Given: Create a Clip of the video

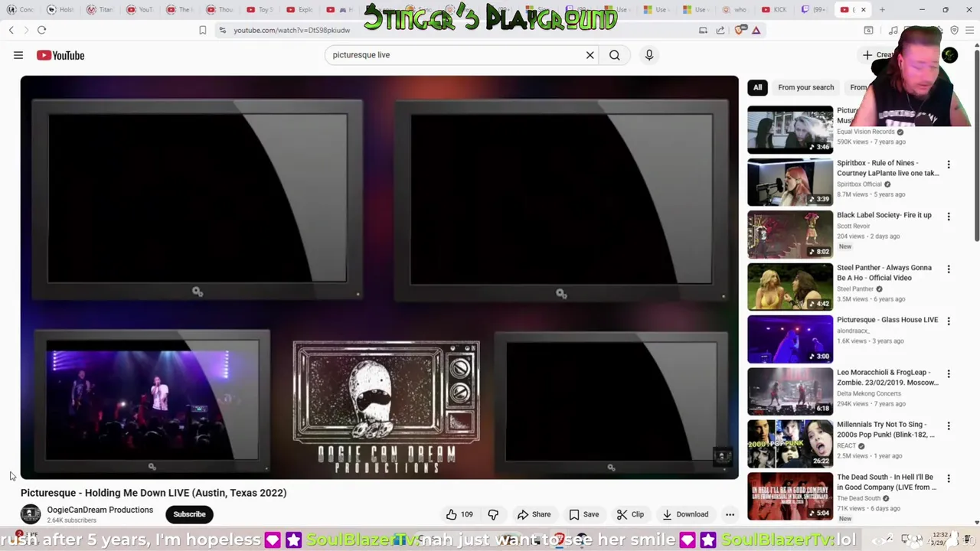Looking at the screenshot, I should pyautogui.click(x=630, y=514).
